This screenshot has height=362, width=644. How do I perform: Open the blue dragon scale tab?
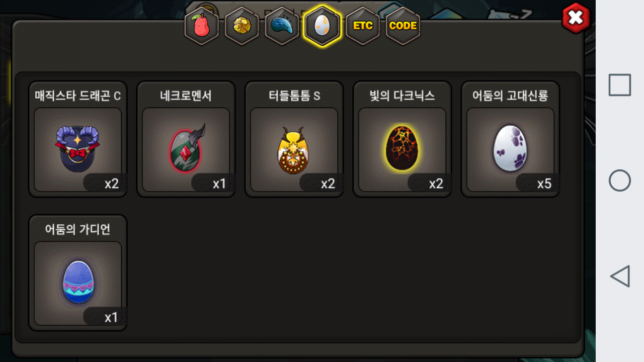[x=282, y=26]
